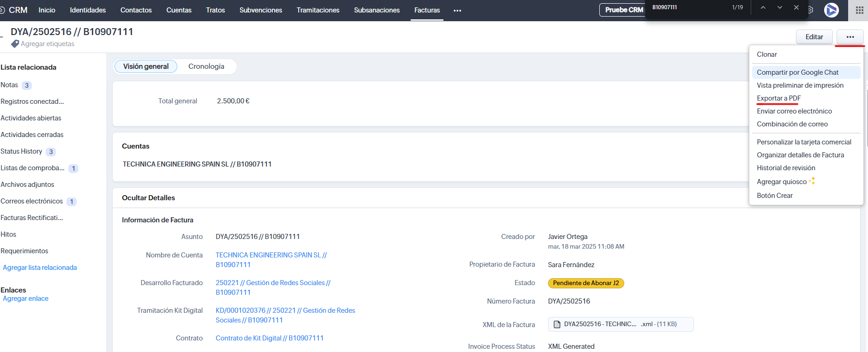Image resolution: width=868 pixels, height=352 pixels.
Task: Choose Clonar in the actions menu
Action: 766,54
